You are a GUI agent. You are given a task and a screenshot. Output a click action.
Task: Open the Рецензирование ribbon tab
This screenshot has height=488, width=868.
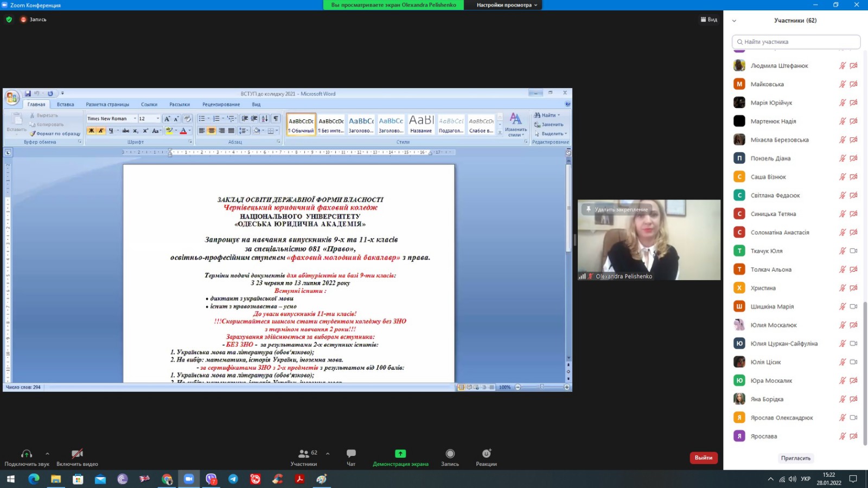pyautogui.click(x=221, y=104)
